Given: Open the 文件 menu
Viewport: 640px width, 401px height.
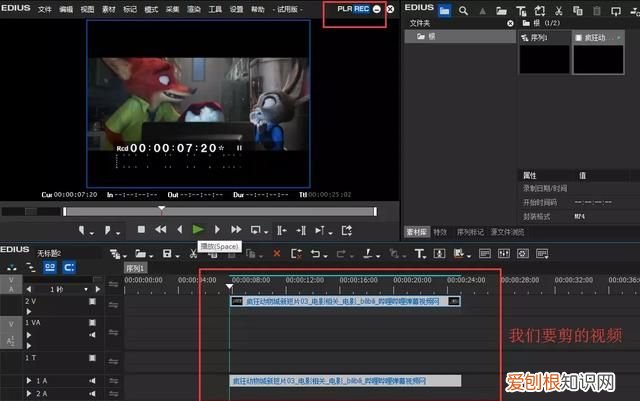Looking at the screenshot, I should tap(45, 9).
